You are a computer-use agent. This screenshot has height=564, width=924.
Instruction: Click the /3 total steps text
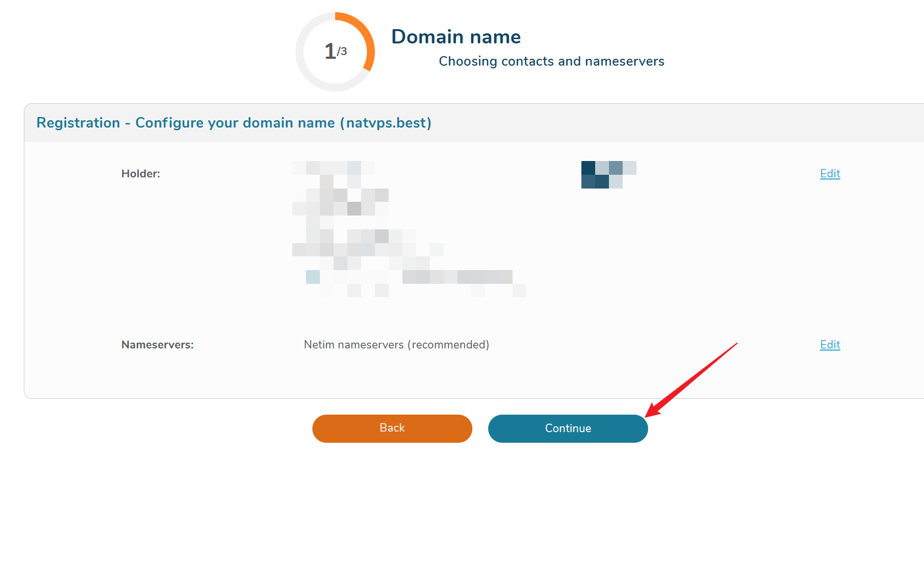(x=342, y=51)
